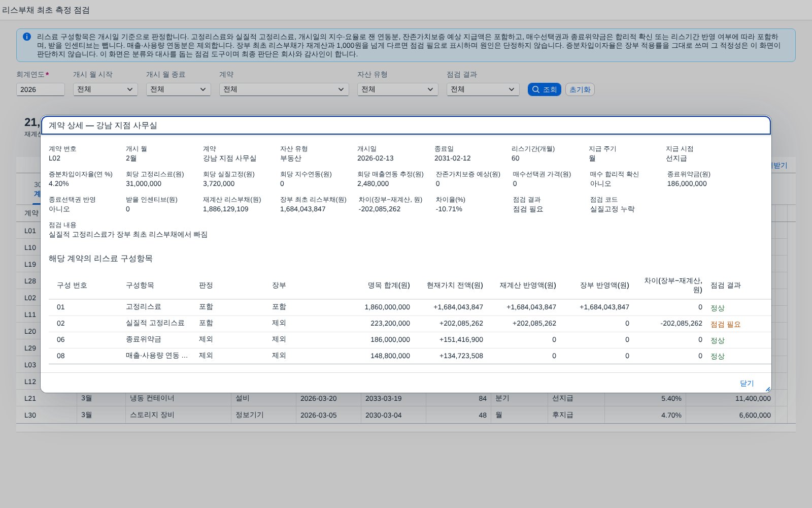Click the 고정리스료 component row 01

(x=410, y=307)
